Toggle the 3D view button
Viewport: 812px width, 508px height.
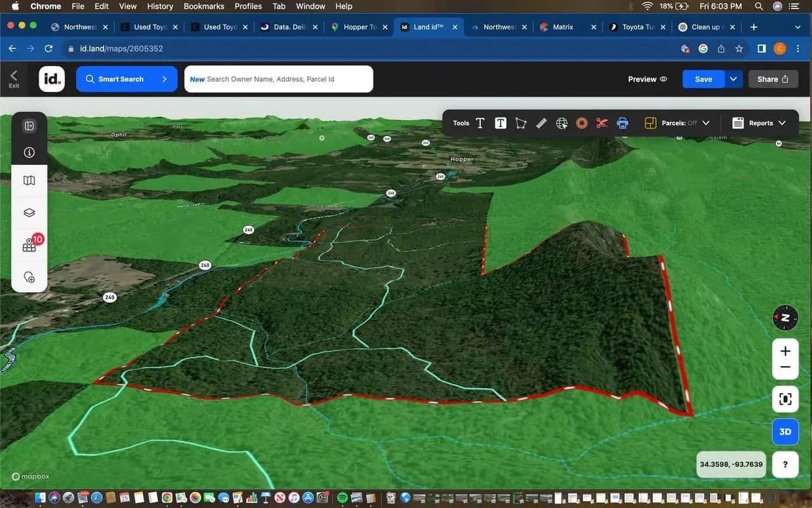pos(785,432)
